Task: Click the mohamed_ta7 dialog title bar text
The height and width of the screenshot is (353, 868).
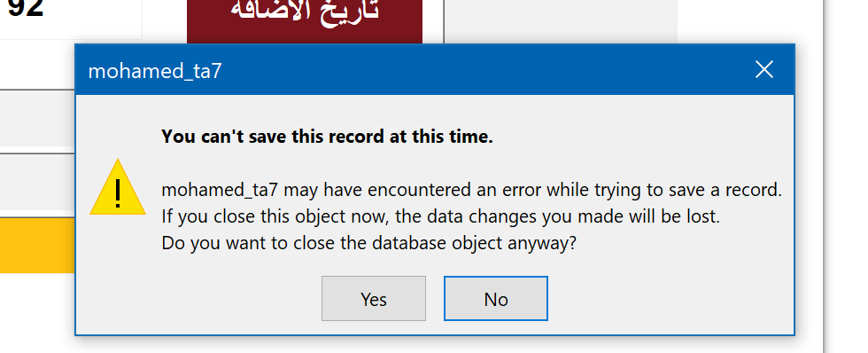Action: coord(155,72)
